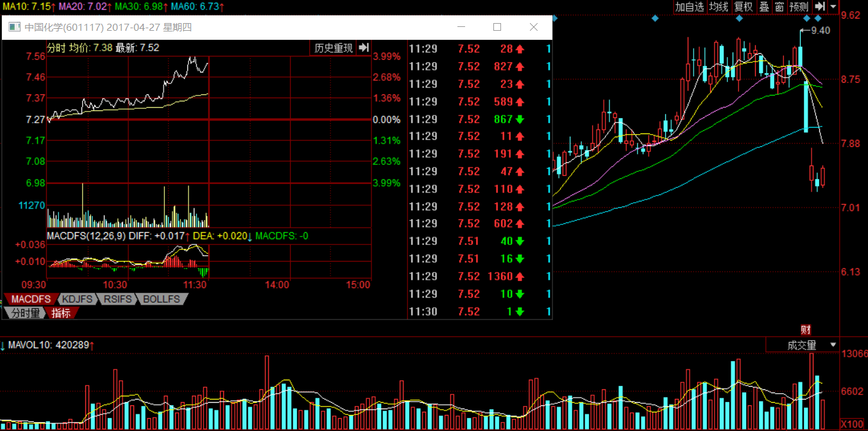Open the BOLLFS indicator tab
Screen dimensions: 868x431
[x=162, y=299]
